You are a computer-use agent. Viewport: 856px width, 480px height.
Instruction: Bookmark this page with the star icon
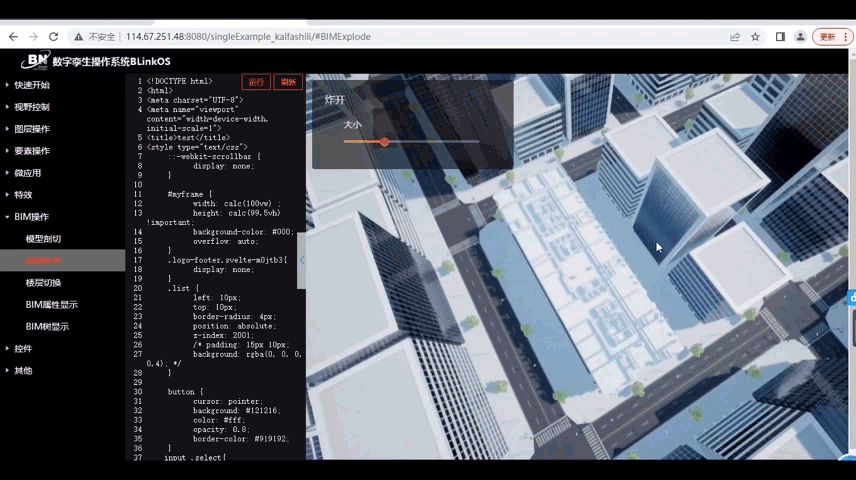coord(755,37)
